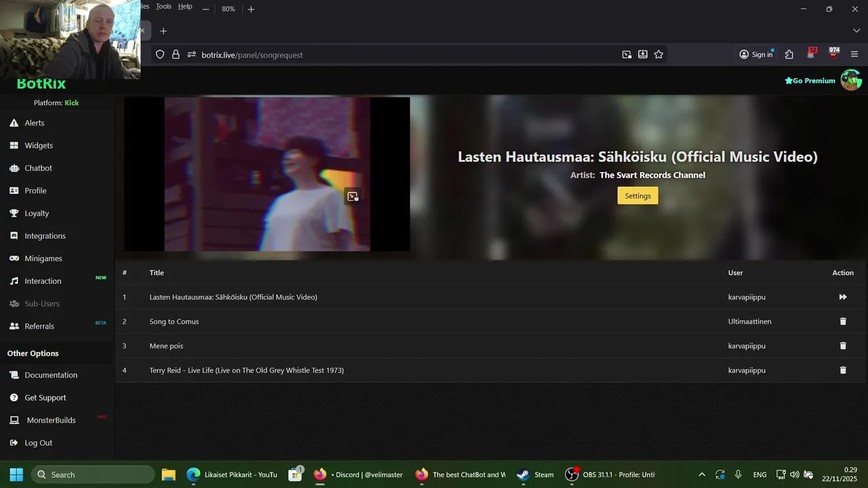
Task: Open the Integrations sidebar section
Action: (x=45, y=236)
